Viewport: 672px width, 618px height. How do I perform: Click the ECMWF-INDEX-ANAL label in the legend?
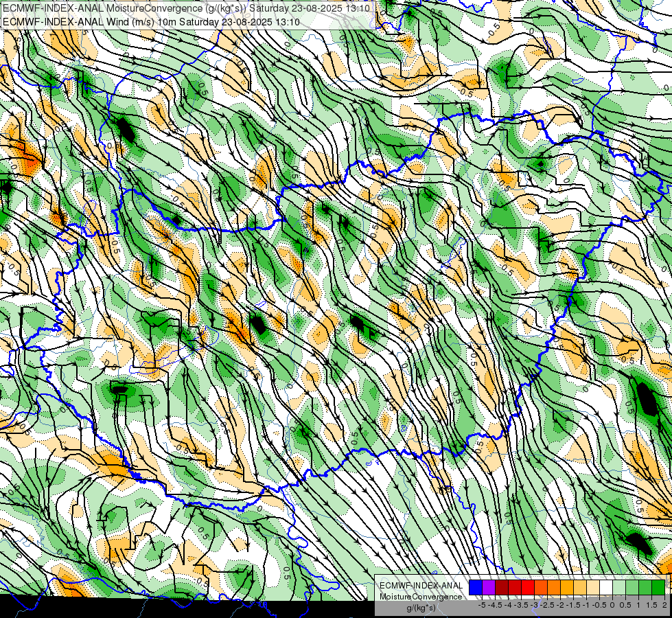tap(421, 586)
